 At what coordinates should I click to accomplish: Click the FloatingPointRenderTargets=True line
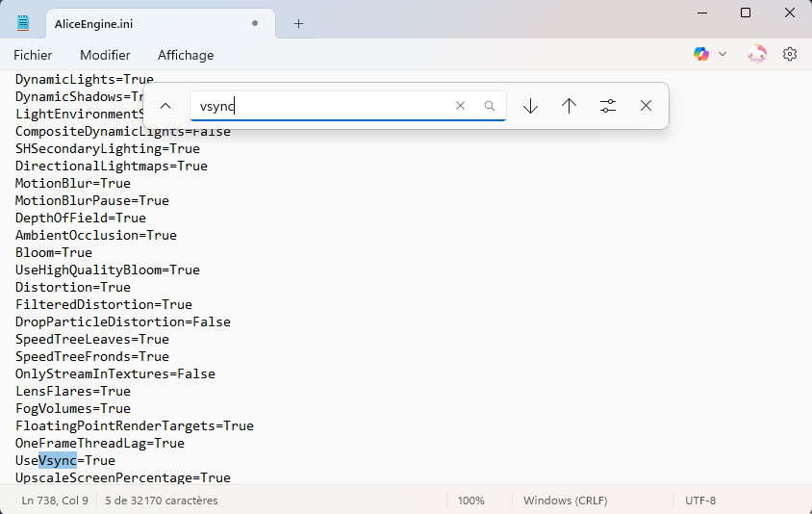(135, 425)
